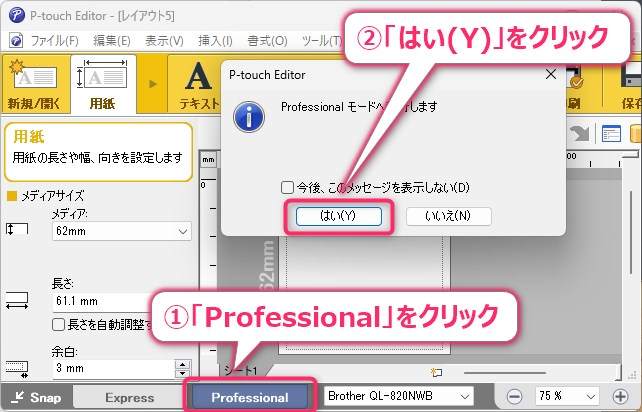642x412 pixels.
Task: Toggle 長さを自動調整 checkbox
Action: click(59, 325)
